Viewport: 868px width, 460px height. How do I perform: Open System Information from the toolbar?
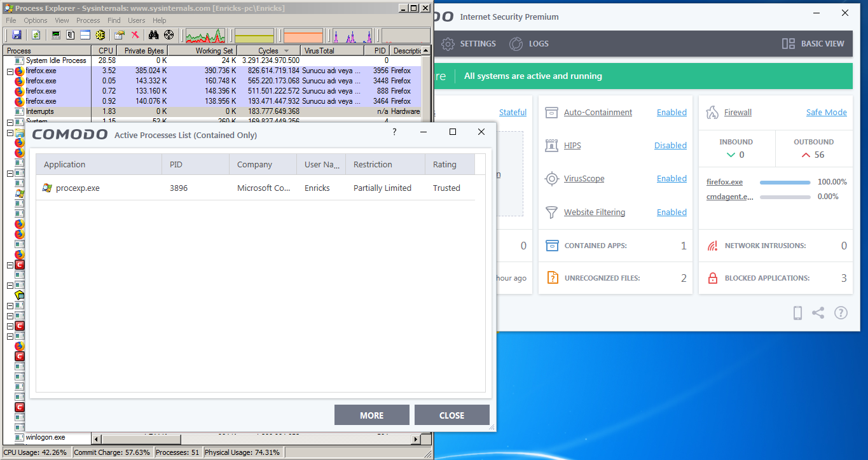pos(56,35)
